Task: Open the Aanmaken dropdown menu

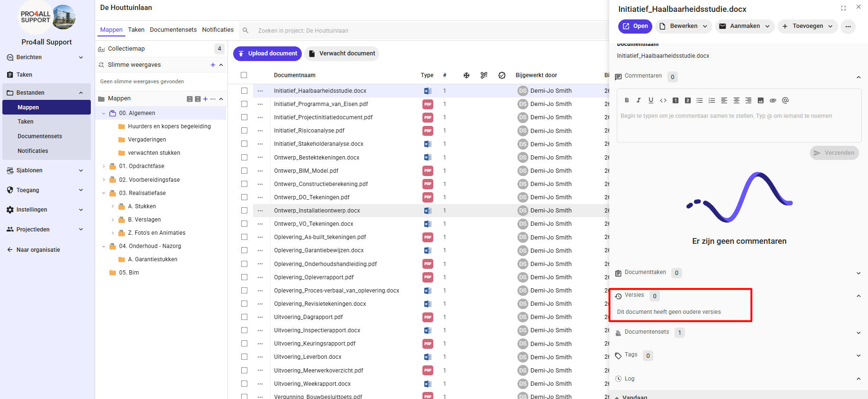Action: pos(745,27)
